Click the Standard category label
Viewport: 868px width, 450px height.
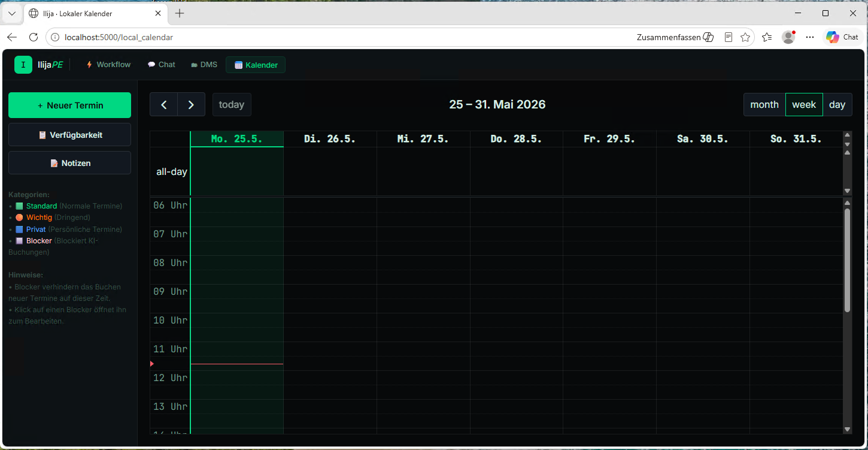tap(42, 206)
